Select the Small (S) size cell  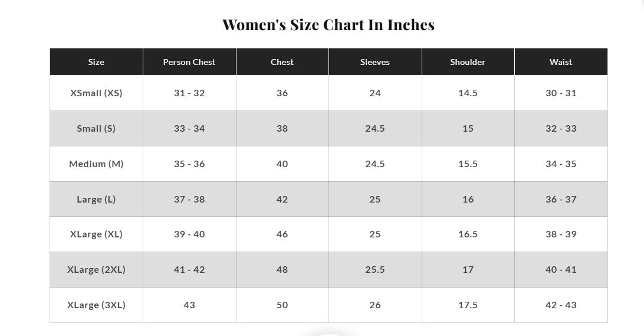point(96,128)
